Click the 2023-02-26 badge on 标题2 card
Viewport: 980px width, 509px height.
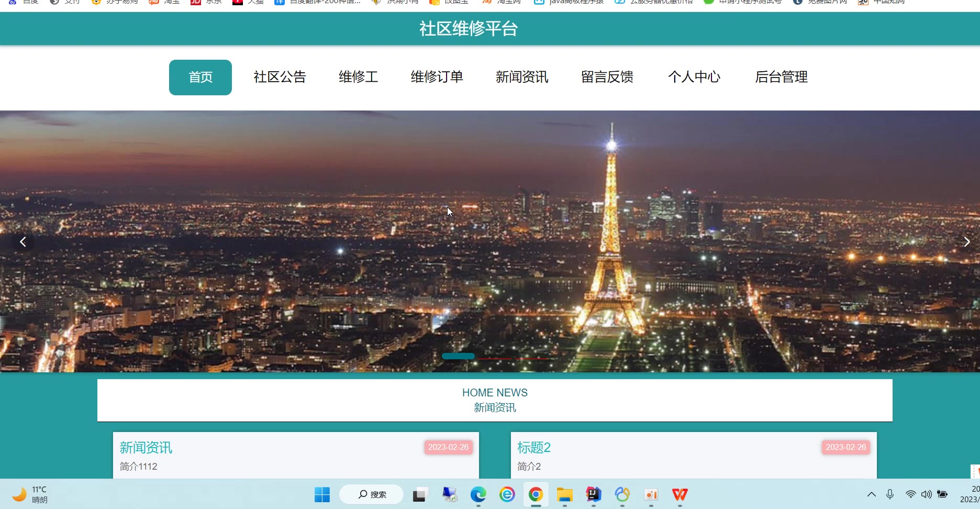[x=846, y=447]
